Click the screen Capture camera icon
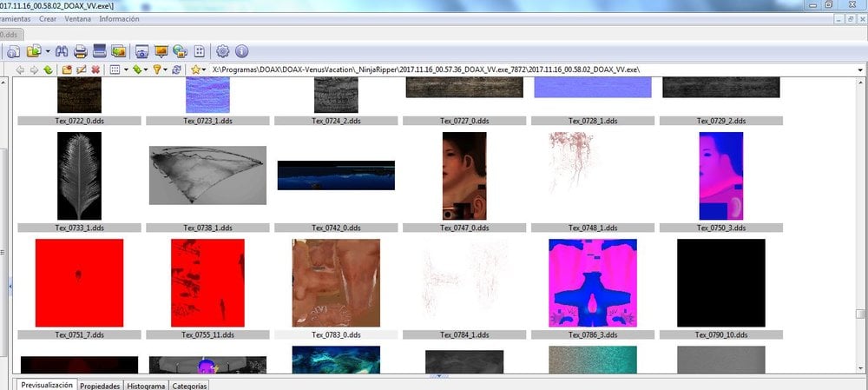 click(142, 51)
